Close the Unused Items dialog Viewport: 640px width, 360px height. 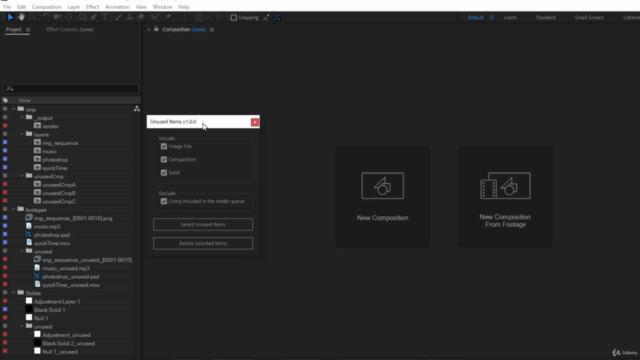click(x=255, y=122)
